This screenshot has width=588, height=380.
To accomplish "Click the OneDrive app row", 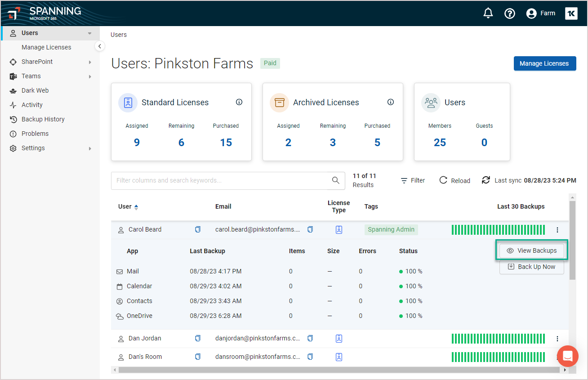I will point(270,316).
